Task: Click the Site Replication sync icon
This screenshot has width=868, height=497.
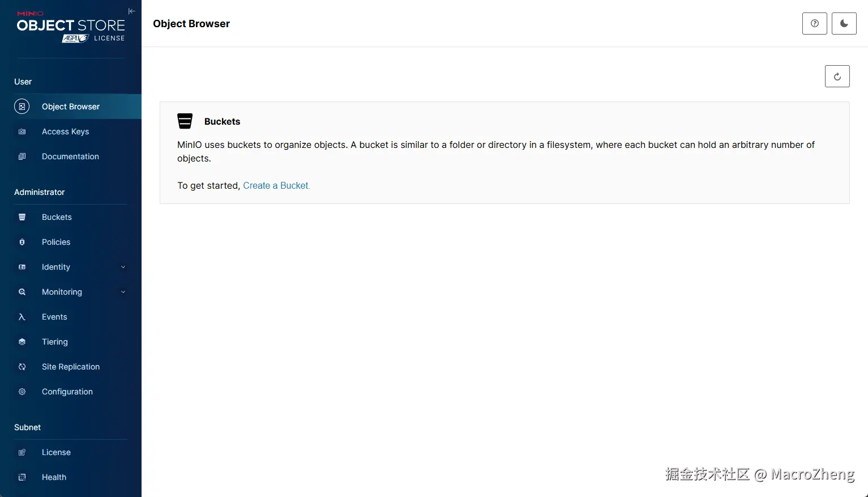Action: point(22,367)
